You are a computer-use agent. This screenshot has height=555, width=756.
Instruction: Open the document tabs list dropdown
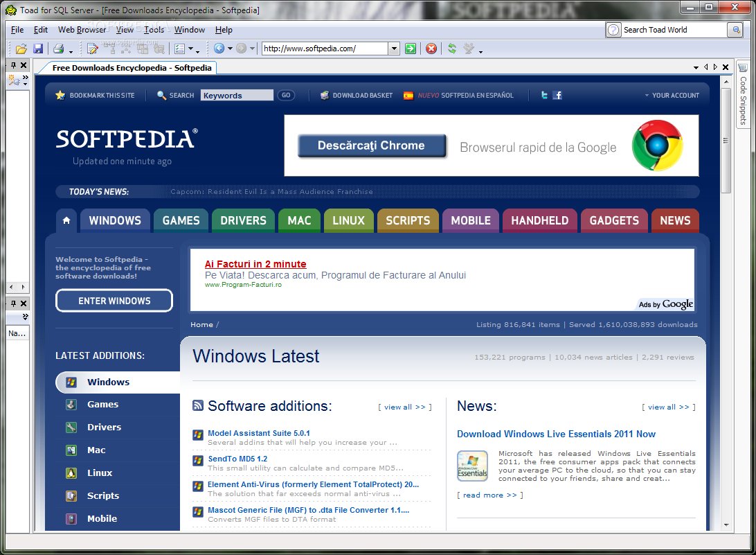coord(696,68)
